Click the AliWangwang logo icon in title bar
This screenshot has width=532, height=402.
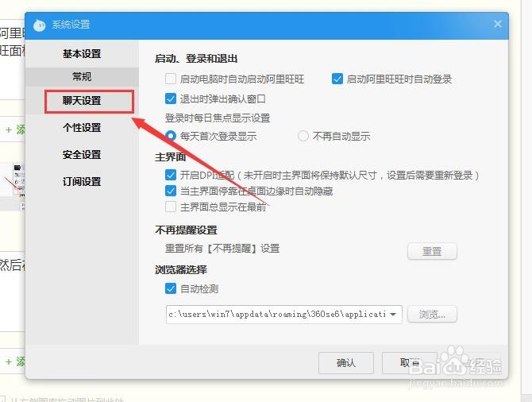click(40, 25)
